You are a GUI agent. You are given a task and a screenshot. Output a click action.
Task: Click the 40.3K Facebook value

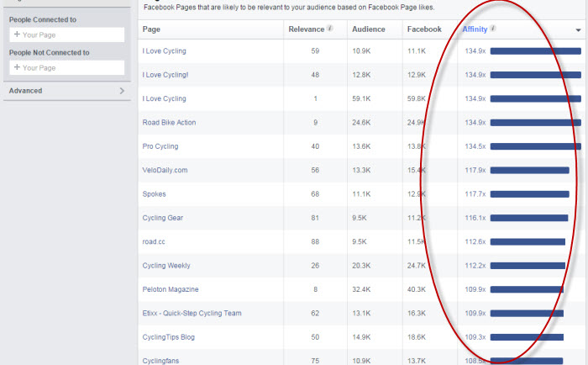click(x=417, y=289)
